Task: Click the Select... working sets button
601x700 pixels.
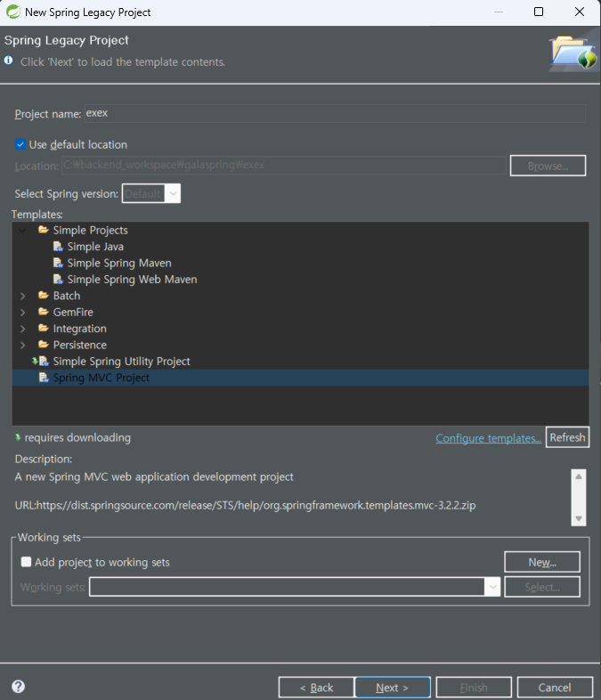Action: 542,587
